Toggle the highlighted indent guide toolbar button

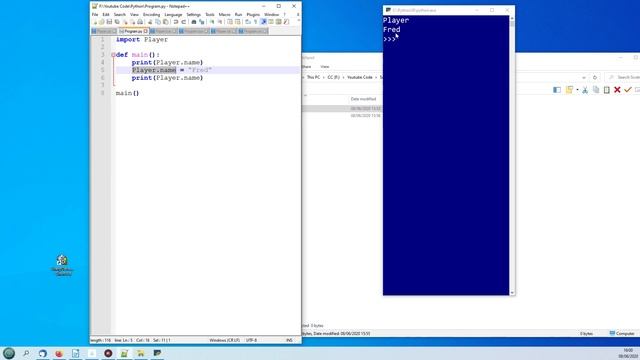[x=264, y=22]
